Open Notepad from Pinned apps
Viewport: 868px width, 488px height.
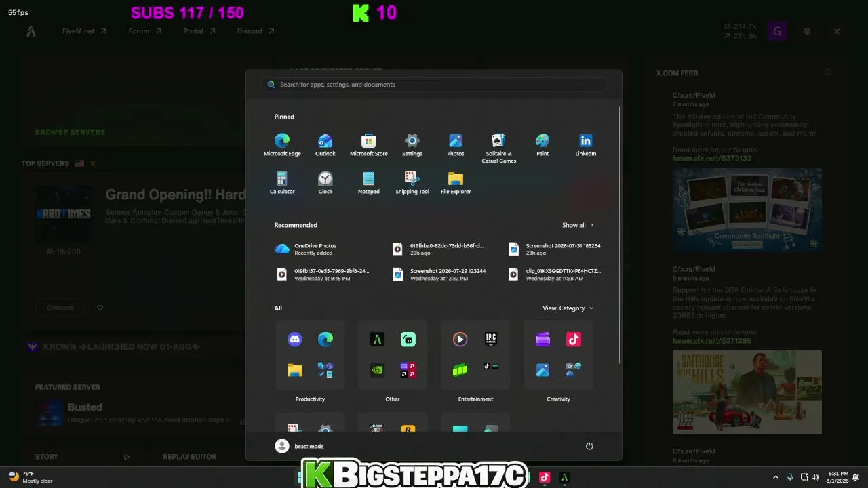(369, 183)
